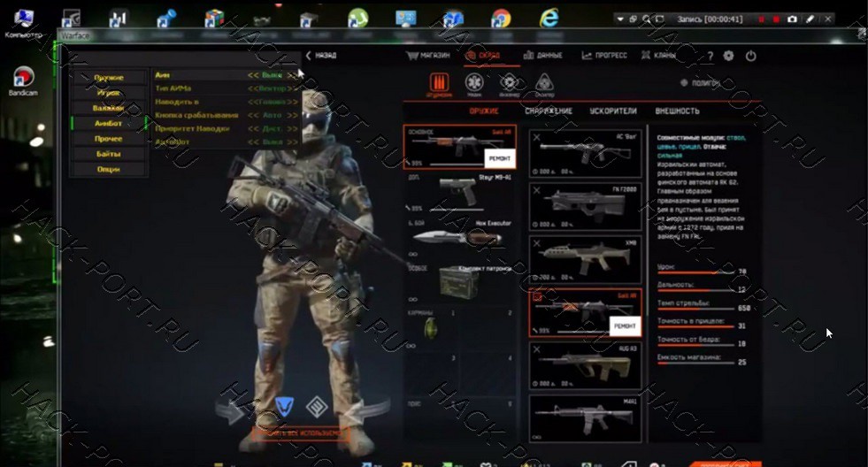The image size is (868, 467).
Task: Change Наводить в with its right arrows
Action: (x=292, y=102)
